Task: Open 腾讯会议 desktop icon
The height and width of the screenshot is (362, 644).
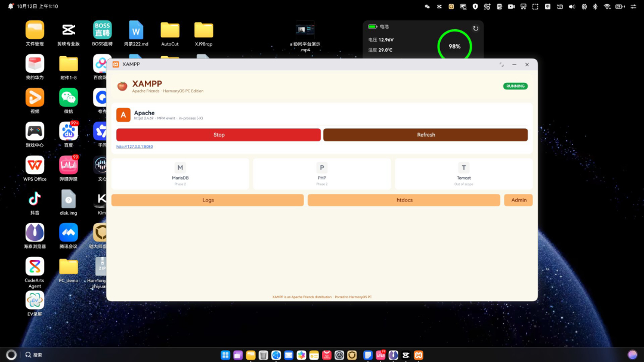Action: pyautogui.click(x=69, y=236)
